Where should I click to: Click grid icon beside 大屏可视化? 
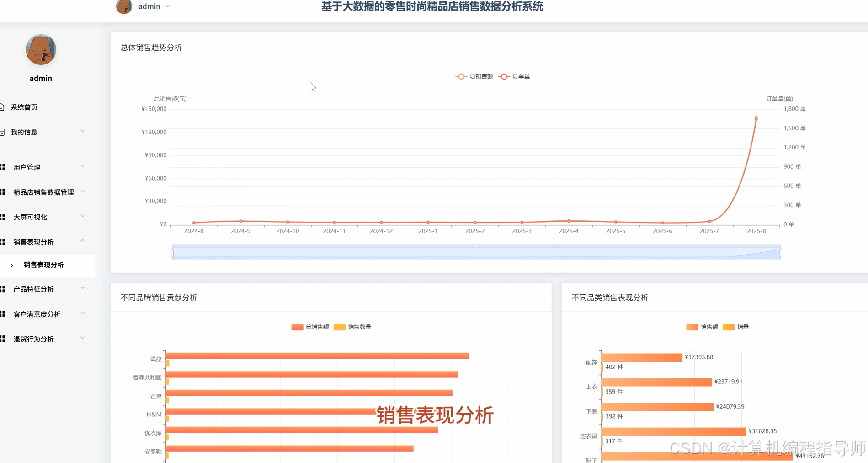click(x=3, y=217)
